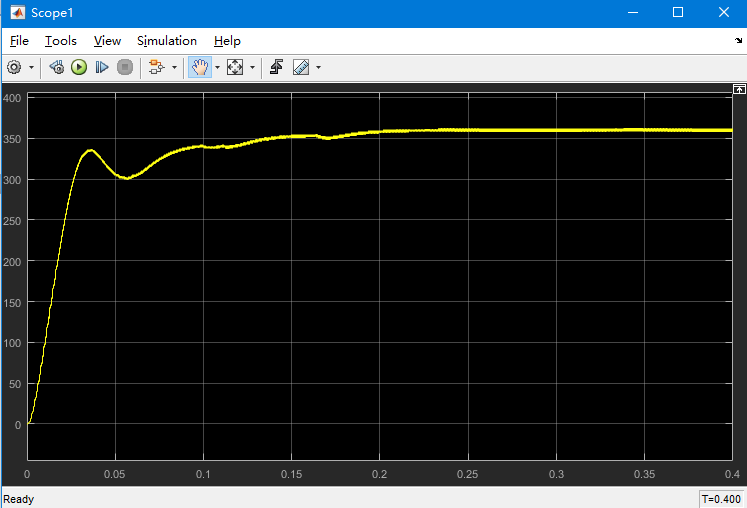Open the Help menu
The width and height of the screenshot is (747, 508).
[227, 41]
